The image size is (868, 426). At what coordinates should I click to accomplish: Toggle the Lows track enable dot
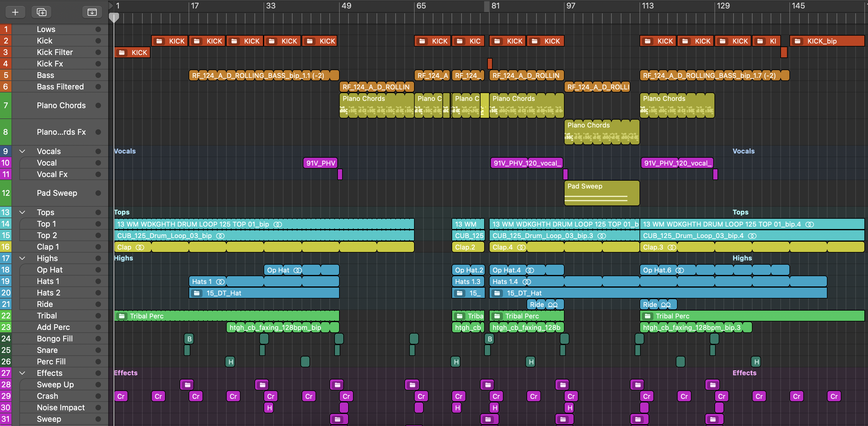click(x=98, y=29)
